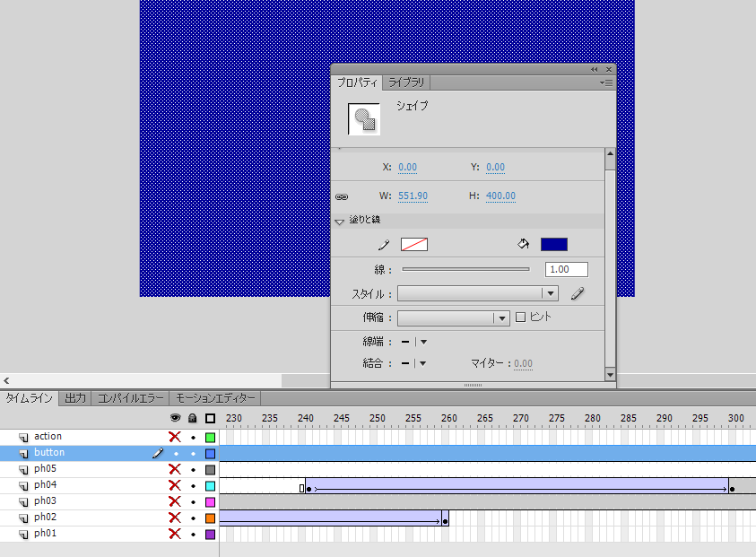Click the eye icon in timeline header

point(176,418)
